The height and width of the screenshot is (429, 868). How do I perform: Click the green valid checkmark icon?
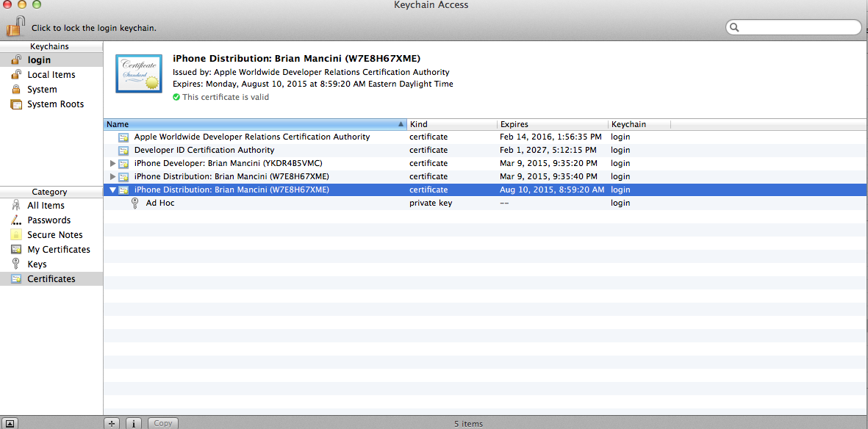pyautogui.click(x=176, y=97)
